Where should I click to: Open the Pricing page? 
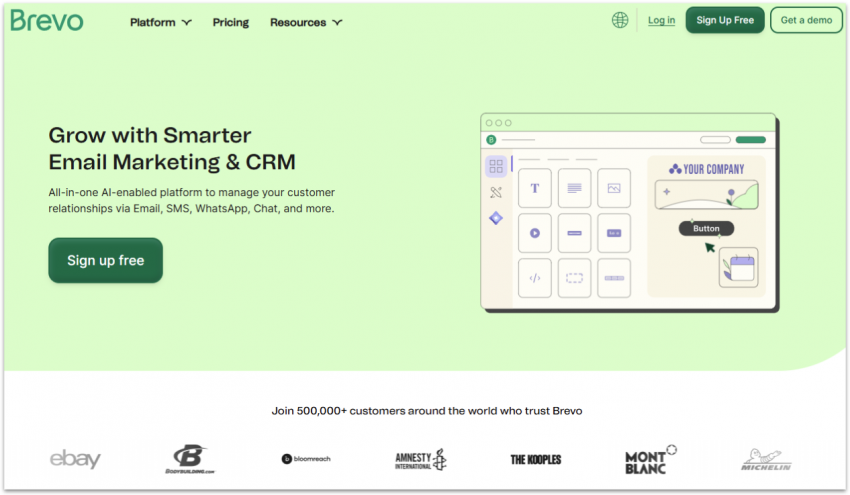tap(230, 22)
